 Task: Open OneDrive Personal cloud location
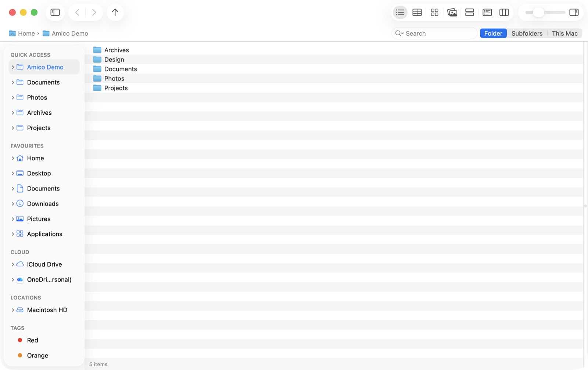pyautogui.click(x=44, y=280)
